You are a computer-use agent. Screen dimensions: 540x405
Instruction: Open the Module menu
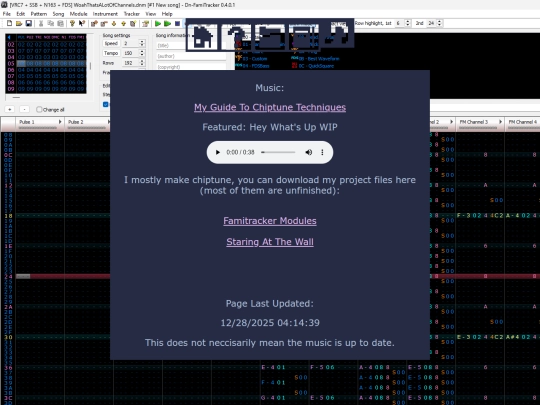(x=79, y=14)
